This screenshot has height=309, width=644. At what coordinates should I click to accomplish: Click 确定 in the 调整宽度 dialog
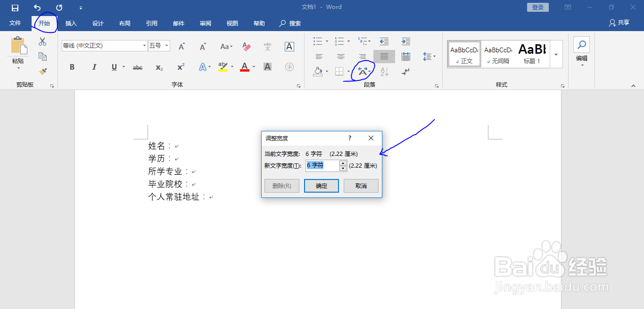[321, 186]
